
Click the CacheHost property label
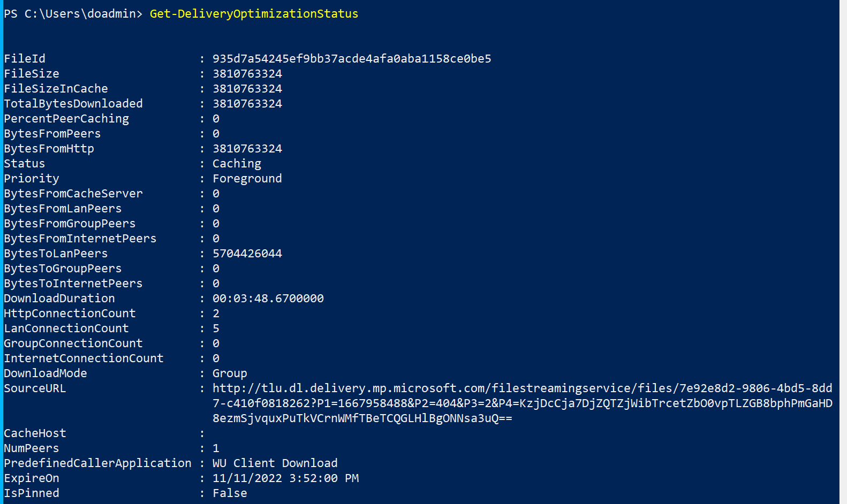click(35, 433)
